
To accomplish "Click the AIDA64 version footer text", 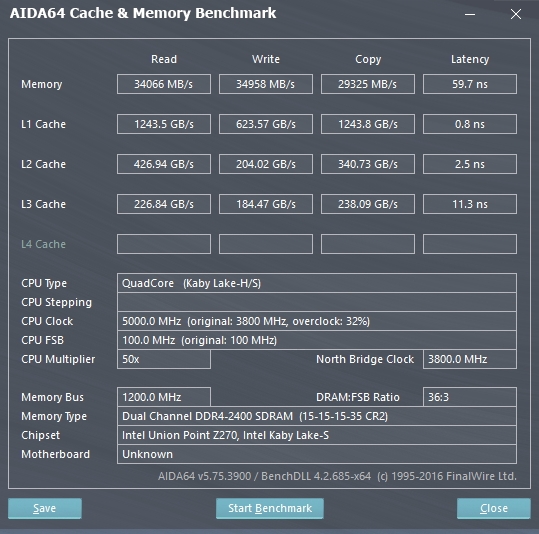I will point(337,476).
